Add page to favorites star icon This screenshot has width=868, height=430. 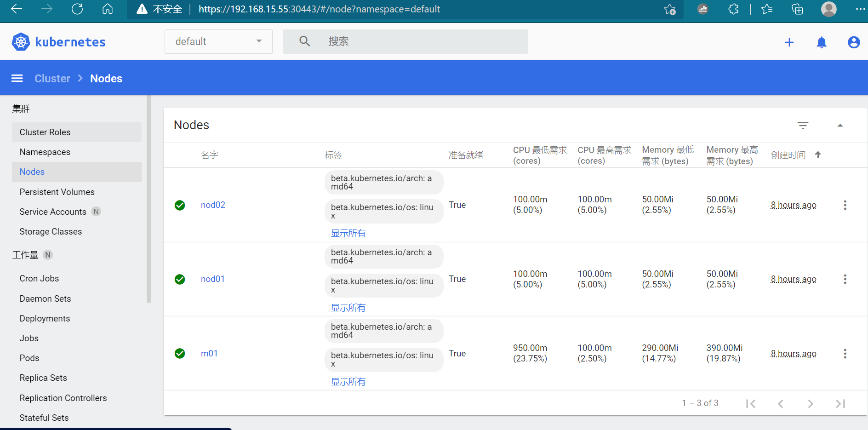pyautogui.click(x=670, y=9)
